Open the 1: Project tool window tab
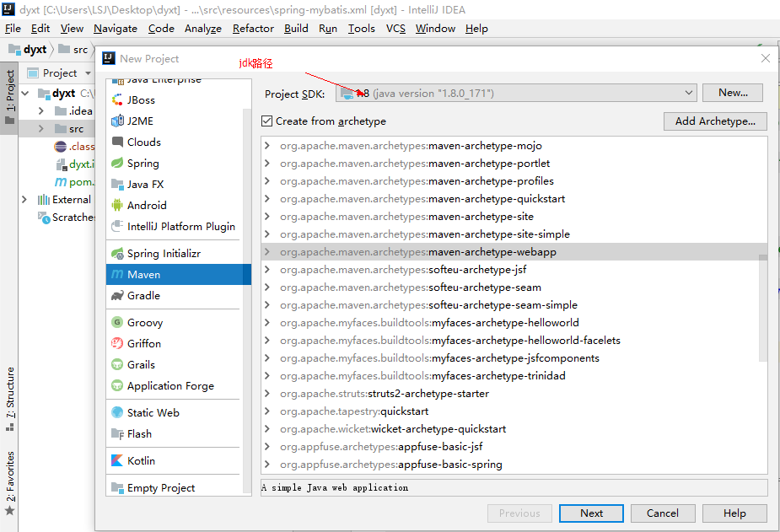 9,98
